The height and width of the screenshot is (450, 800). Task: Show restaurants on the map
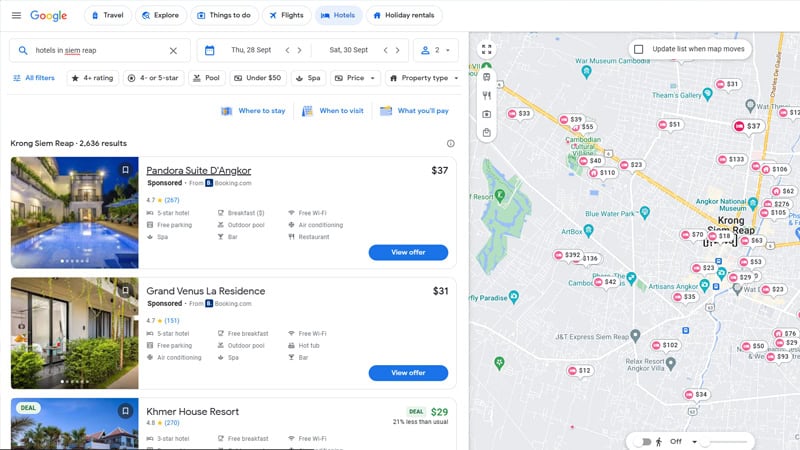point(487,95)
